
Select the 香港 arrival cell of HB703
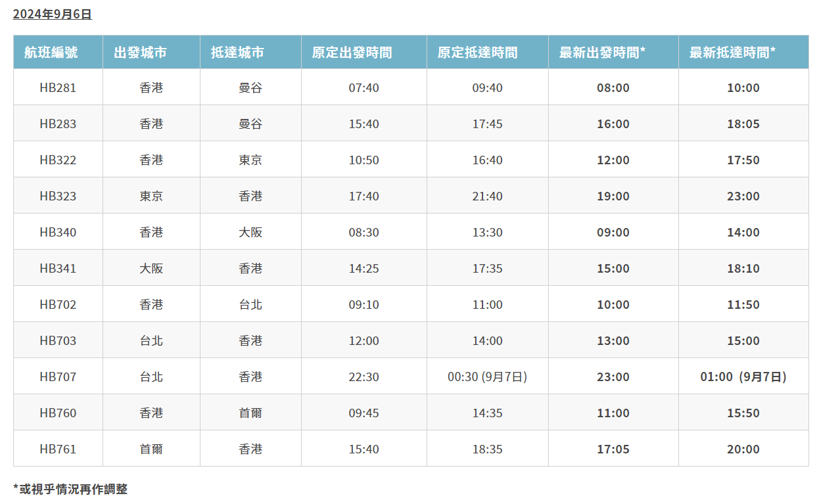[250, 340]
